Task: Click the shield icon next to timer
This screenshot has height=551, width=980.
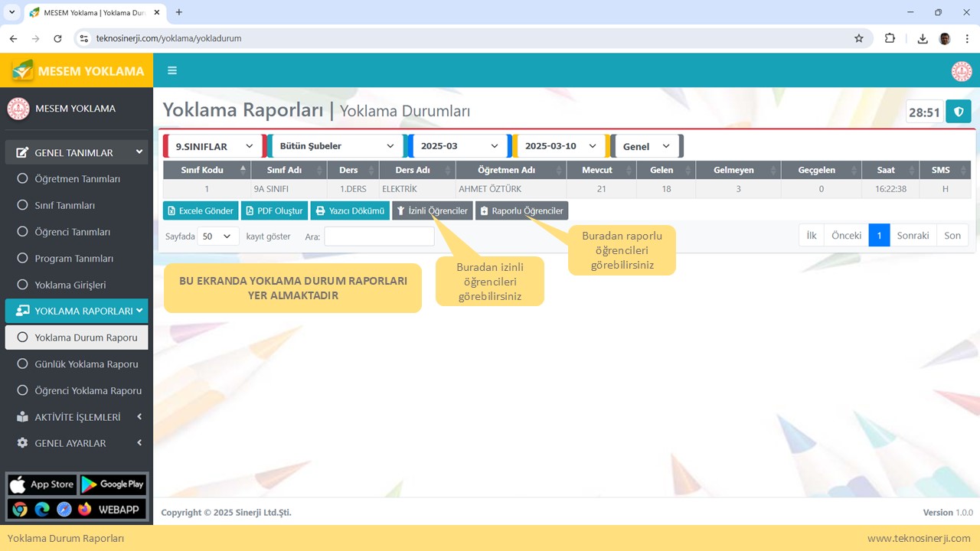Action: [x=958, y=112]
